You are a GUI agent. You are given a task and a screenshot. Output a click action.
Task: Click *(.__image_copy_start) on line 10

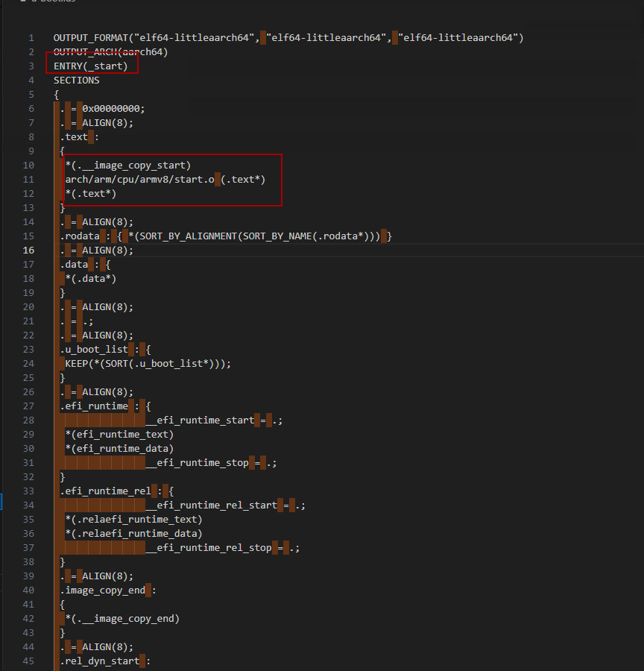point(128,166)
